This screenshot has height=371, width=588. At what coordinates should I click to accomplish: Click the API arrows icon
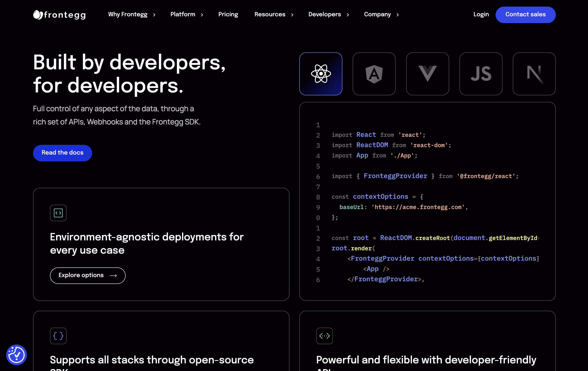[x=324, y=336]
